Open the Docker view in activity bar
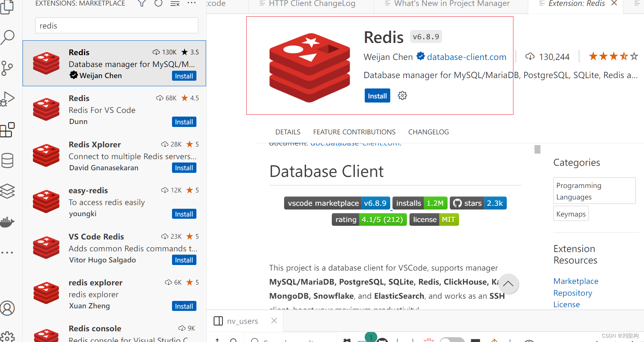This screenshot has height=342, width=644. pyautogui.click(x=7, y=222)
